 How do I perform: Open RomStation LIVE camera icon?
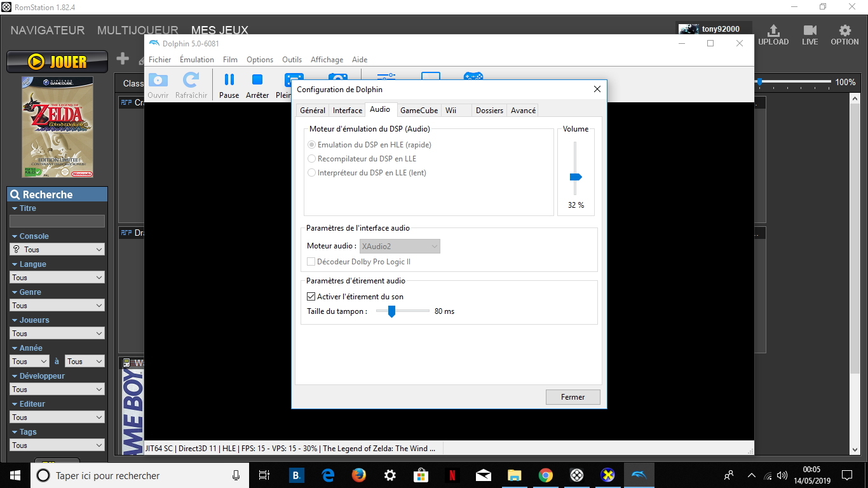point(810,30)
